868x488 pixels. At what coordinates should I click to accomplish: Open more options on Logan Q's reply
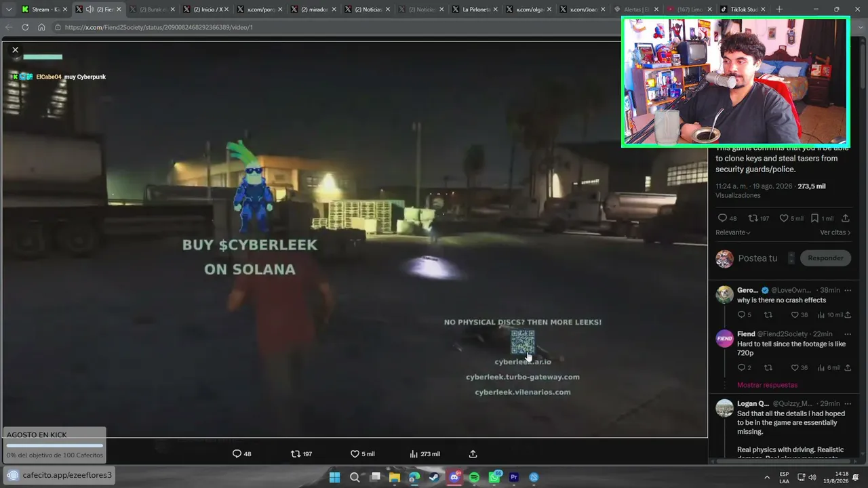847,404
